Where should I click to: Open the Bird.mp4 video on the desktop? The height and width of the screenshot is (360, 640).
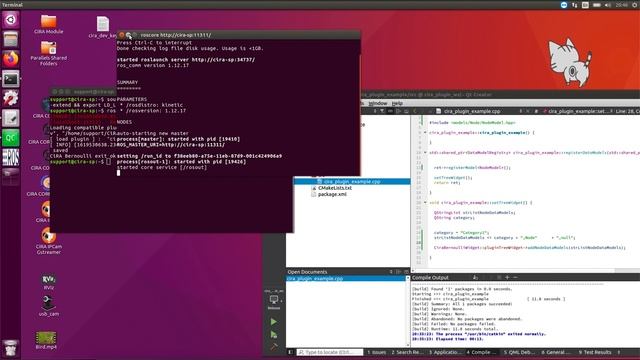46,340
